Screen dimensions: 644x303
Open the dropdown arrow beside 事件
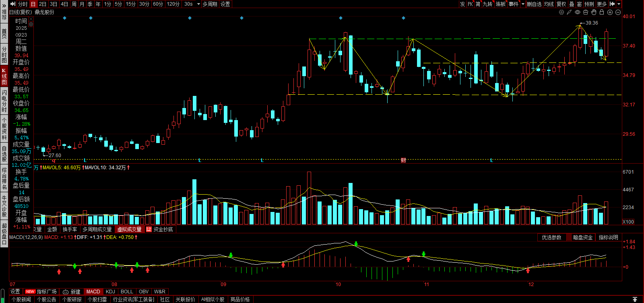tap(523, 4)
